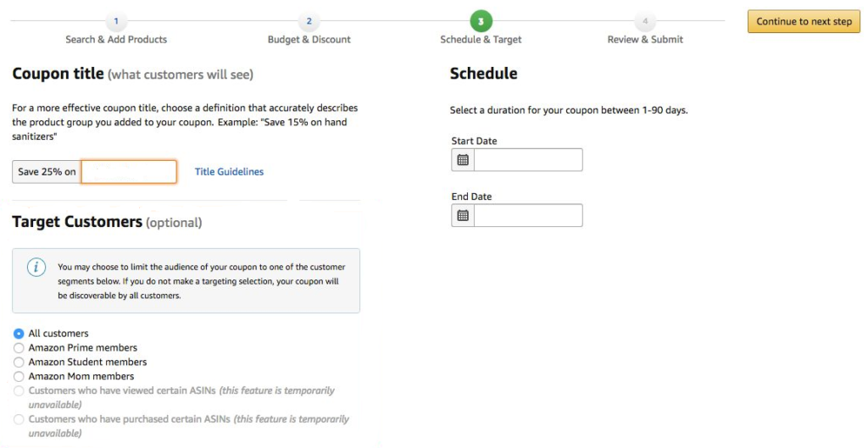Click step 4 circle icon
868x448 pixels.
(x=645, y=21)
